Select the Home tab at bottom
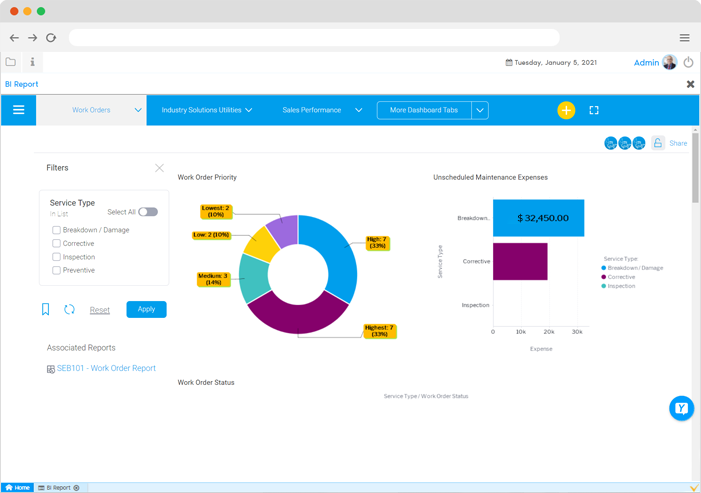Image resolution: width=701 pixels, height=493 pixels. [x=17, y=487]
